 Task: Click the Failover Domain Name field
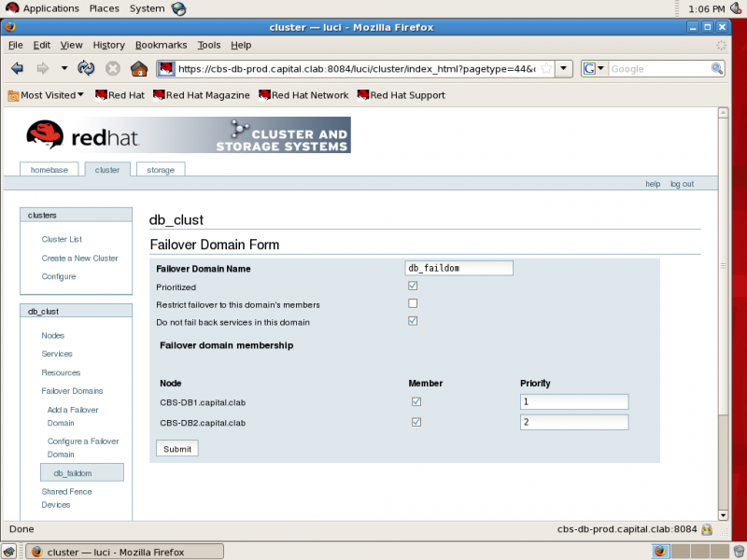click(458, 268)
